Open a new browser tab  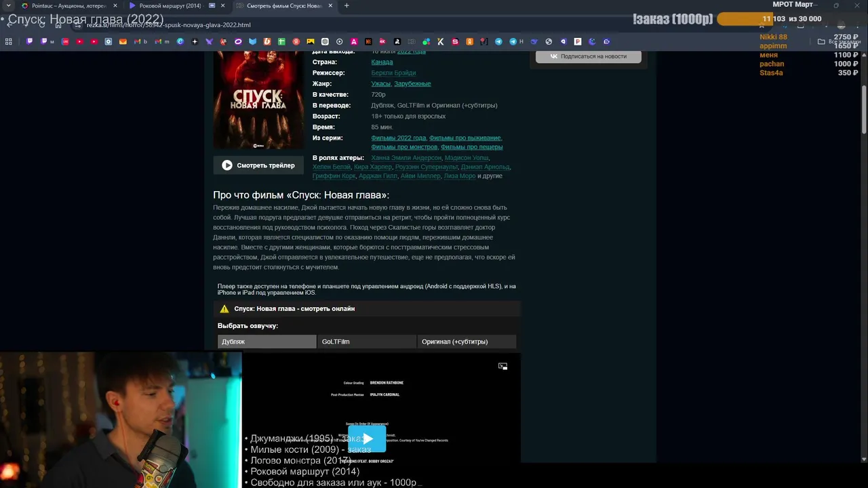347,5
